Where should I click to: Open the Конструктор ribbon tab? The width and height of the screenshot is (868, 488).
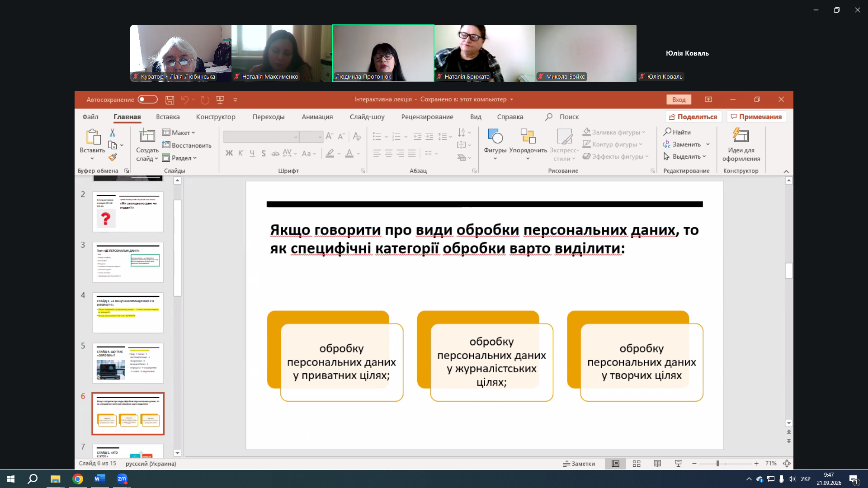click(x=216, y=117)
